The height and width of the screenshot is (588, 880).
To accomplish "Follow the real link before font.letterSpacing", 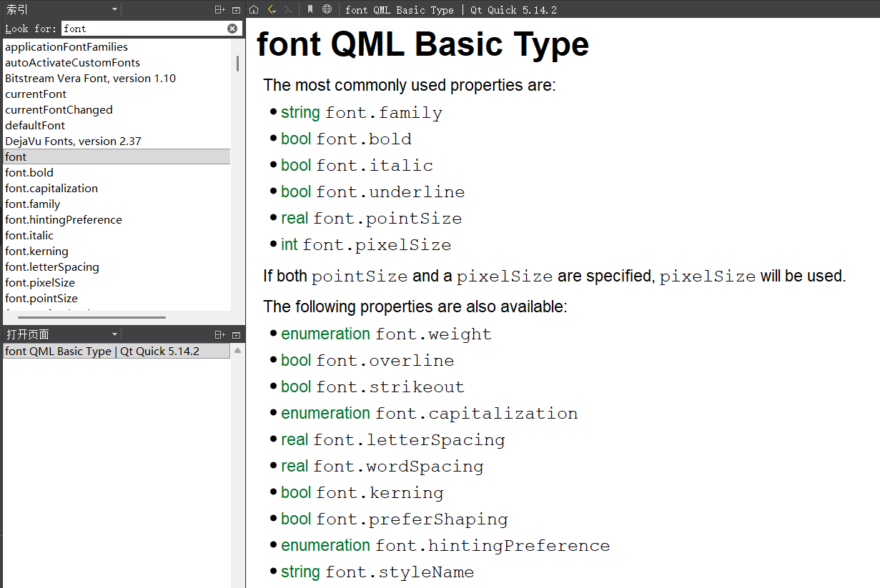I will click(x=295, y=440).
